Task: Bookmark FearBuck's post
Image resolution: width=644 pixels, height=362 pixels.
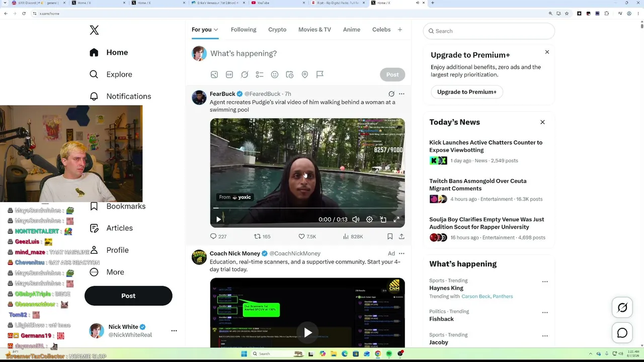Action: 390,236
